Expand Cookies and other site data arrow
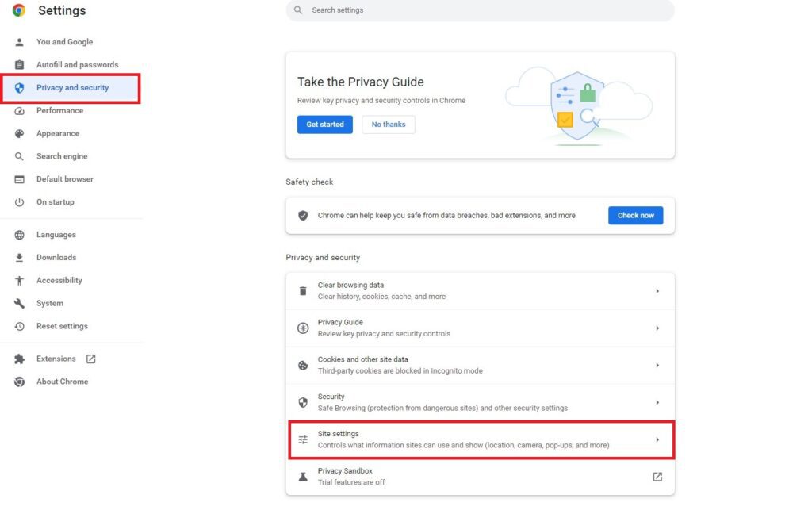Screen dimensions: 812x514 pyautogui.click(x=657, y=366)
